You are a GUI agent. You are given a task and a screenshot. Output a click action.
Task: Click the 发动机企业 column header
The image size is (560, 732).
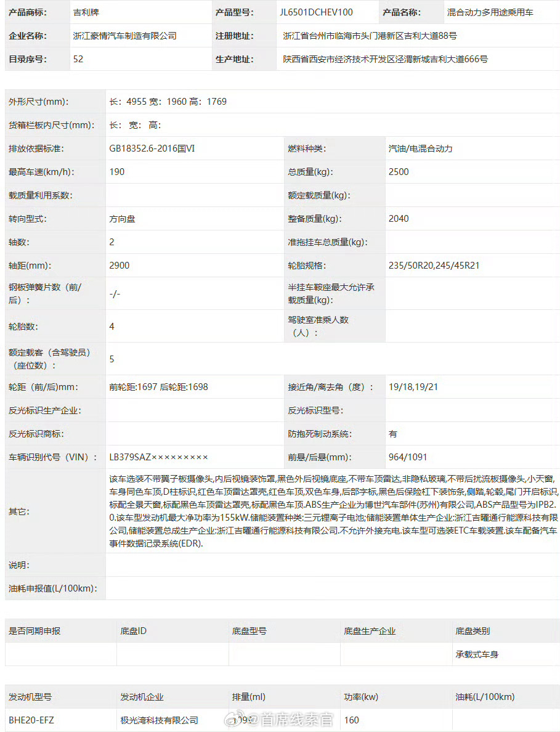tap(142, 697)
